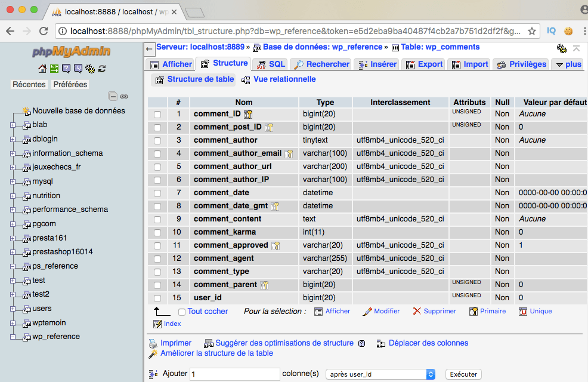Viewport: 588px width, 382px height.
Task: Click the index icon beside comment_approved
Action: 276,245
